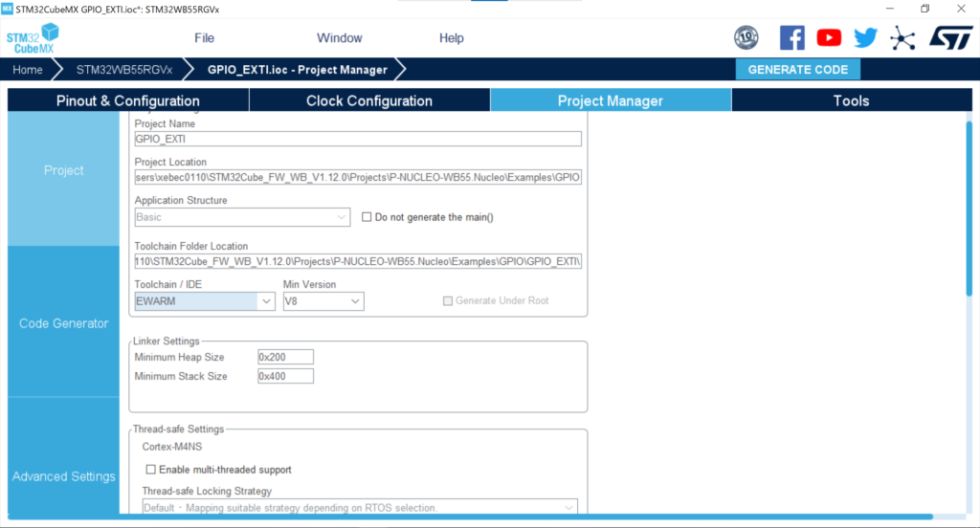Image resolution: width=980 pixels, height=528 pixels.
Task: Open the Min Version dropdown showing V8
Action: point(323,301)
